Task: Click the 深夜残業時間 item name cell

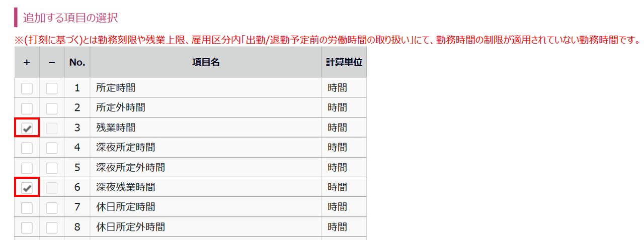Action: pyautogui.click(x=206, y=187)
